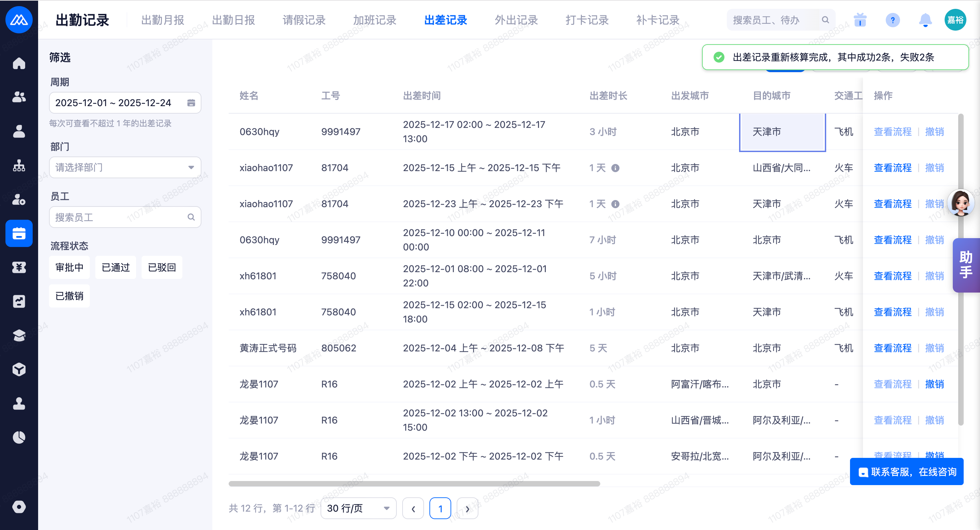Click the help question mark icon

point(892,20)
